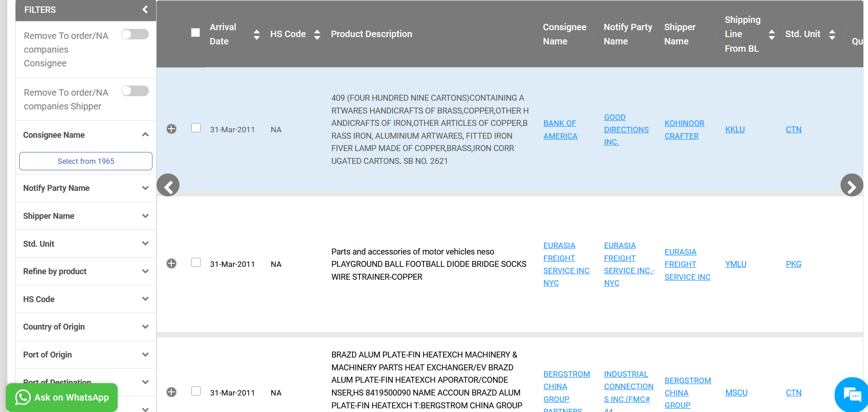Expand the Shipper Name filter

pos(145,216)
